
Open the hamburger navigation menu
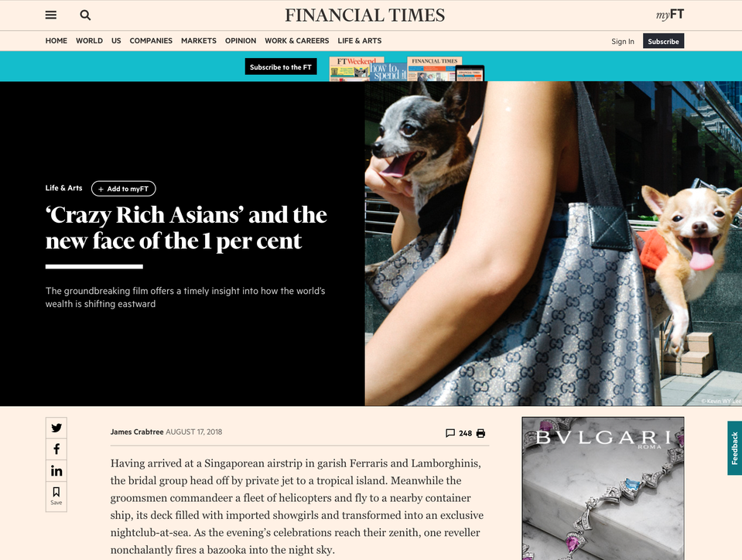[x=50, y=15]
